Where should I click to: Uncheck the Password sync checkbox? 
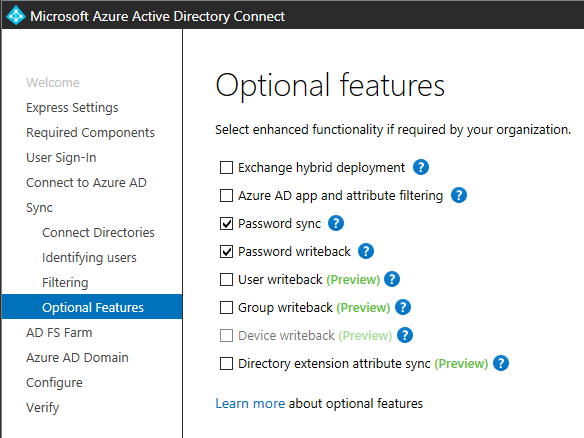226,223
